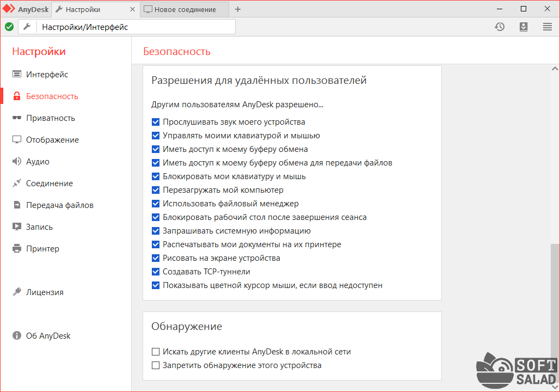Open the Интерфейс settings section
560x392 pixels.
(47, 75)
